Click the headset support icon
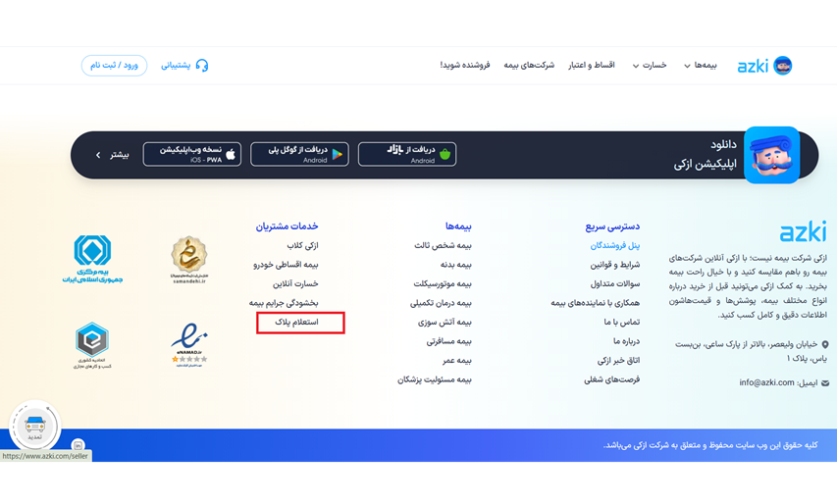 tap(202, 65)
